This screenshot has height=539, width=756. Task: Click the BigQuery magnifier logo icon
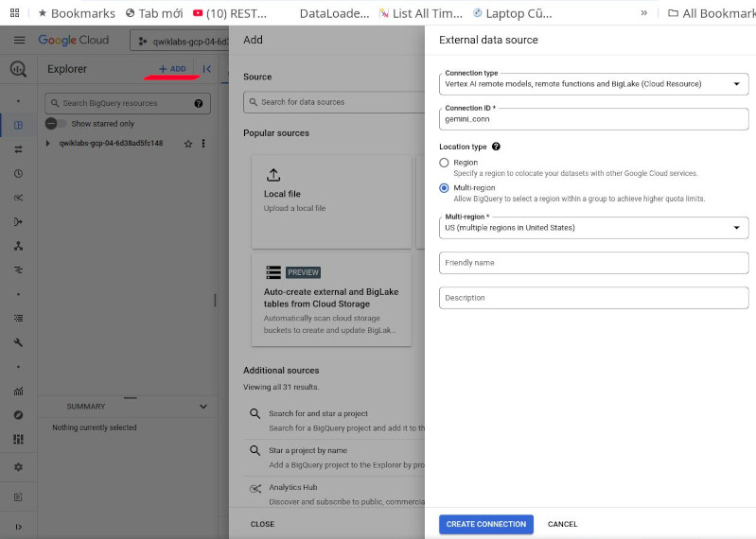click(x=18, y=69)
